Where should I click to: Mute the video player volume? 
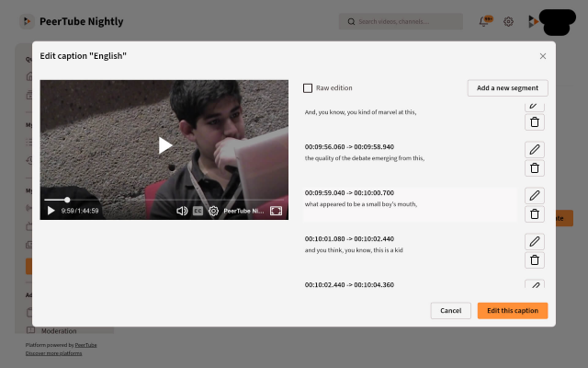pos(182,211)
